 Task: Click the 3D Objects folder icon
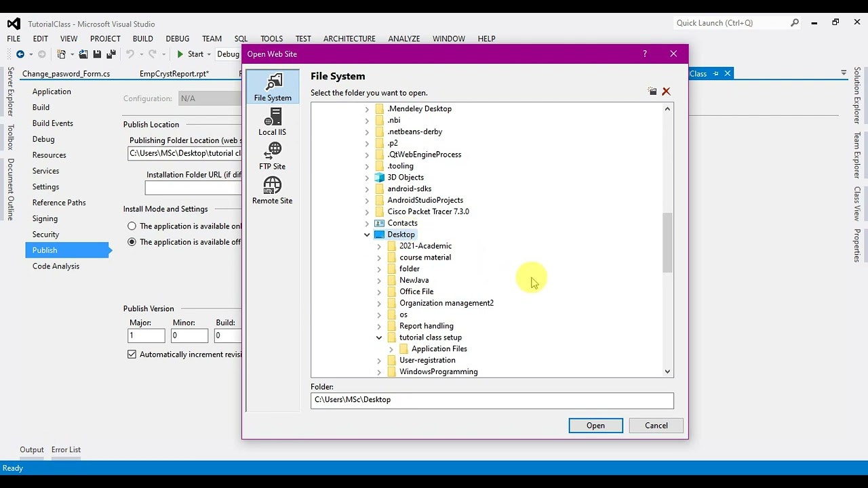coord(380,178)
